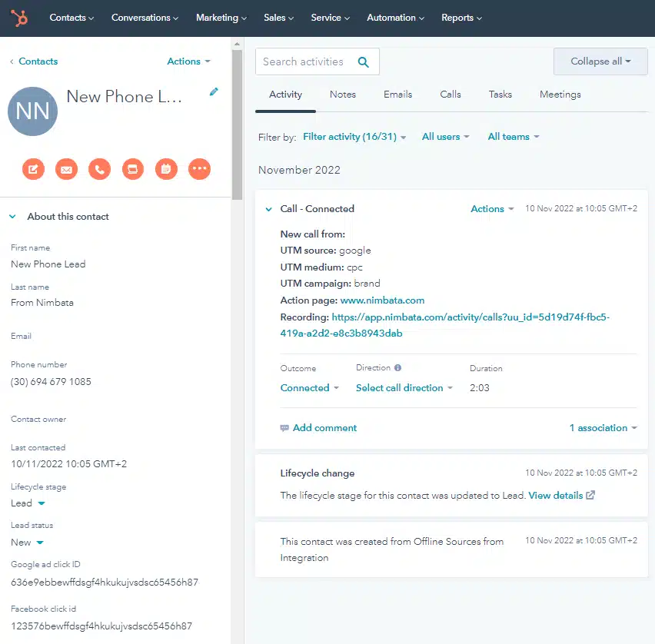Click the Contact owner field label
Viewport: 655px width, 644px height.
[x=38, y=420]
